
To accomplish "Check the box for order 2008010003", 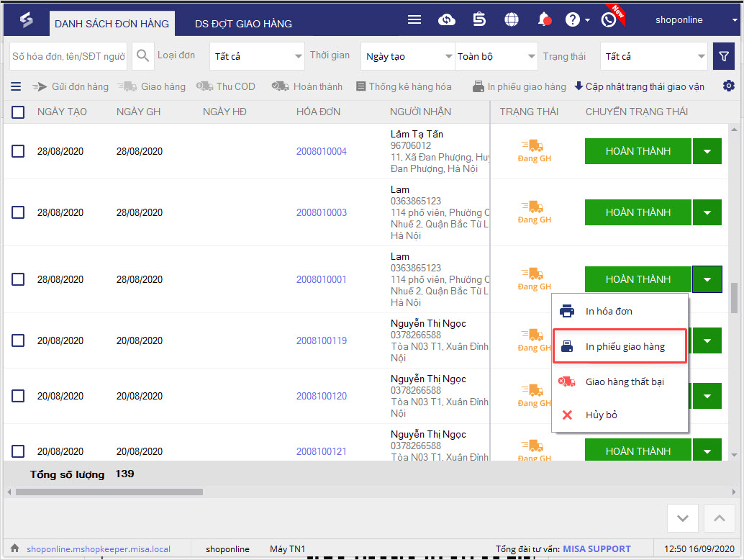I will coord(18,212).
